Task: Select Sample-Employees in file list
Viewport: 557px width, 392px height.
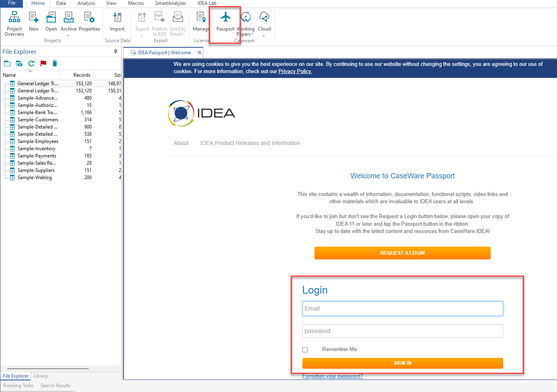Action: 38,141
